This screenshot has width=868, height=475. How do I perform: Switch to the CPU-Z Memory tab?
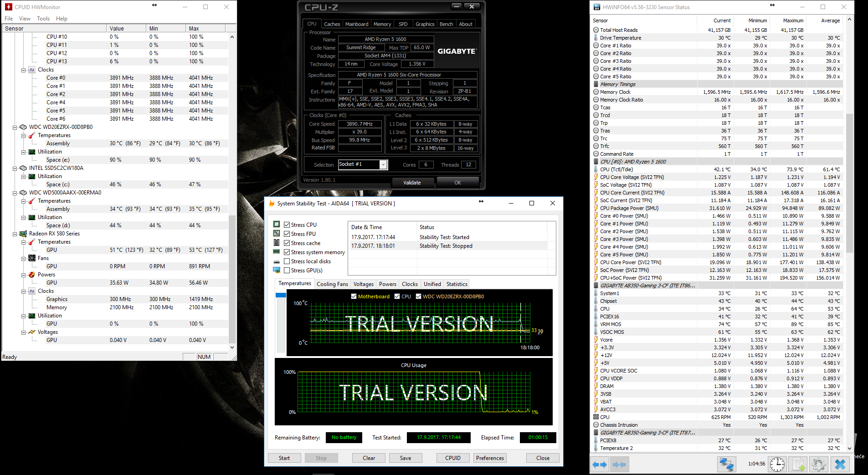tap(382, 24)
